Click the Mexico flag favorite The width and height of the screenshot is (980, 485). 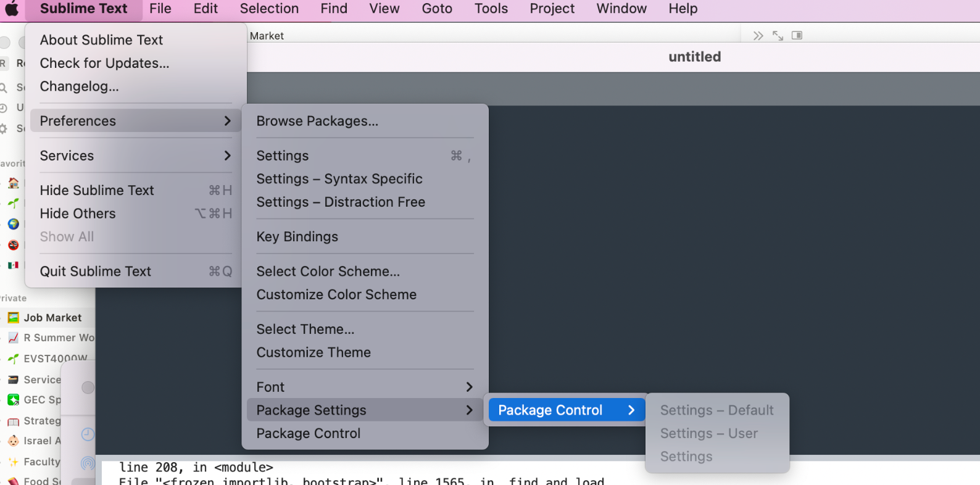coord(14,265)
